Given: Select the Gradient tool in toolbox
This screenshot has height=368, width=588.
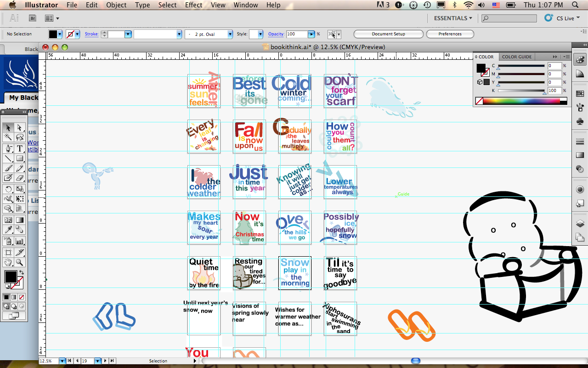Looking at the screenshot, I should tap(20, 220).
